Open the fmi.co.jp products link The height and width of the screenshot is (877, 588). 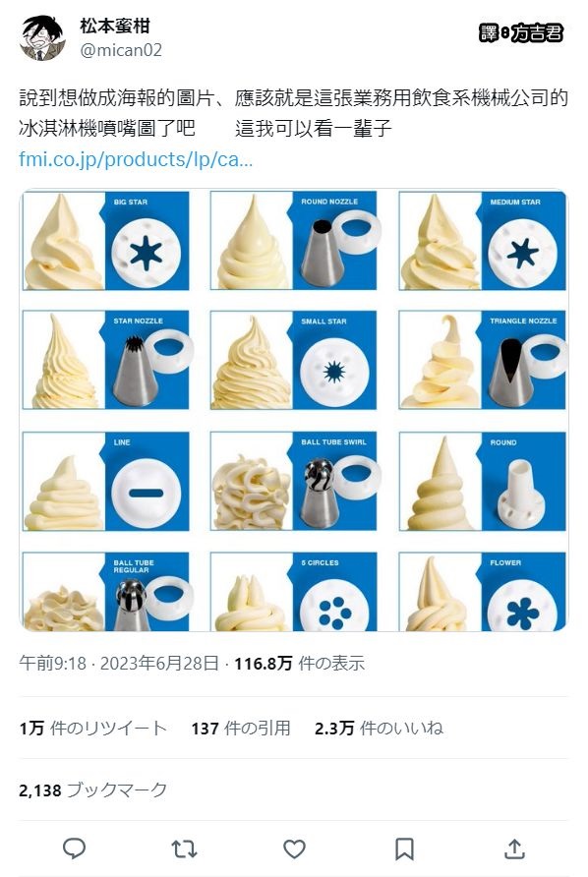pos(136,159)
